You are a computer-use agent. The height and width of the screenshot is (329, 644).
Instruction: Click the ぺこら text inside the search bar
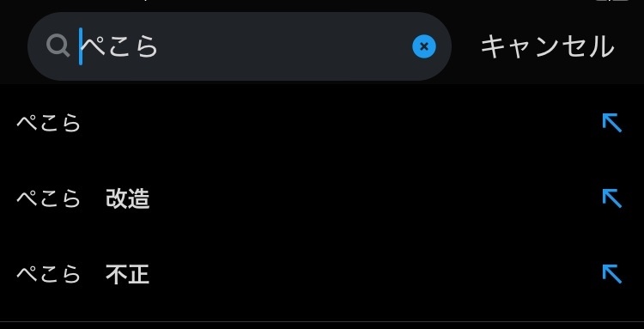click(x=120, y=46)
